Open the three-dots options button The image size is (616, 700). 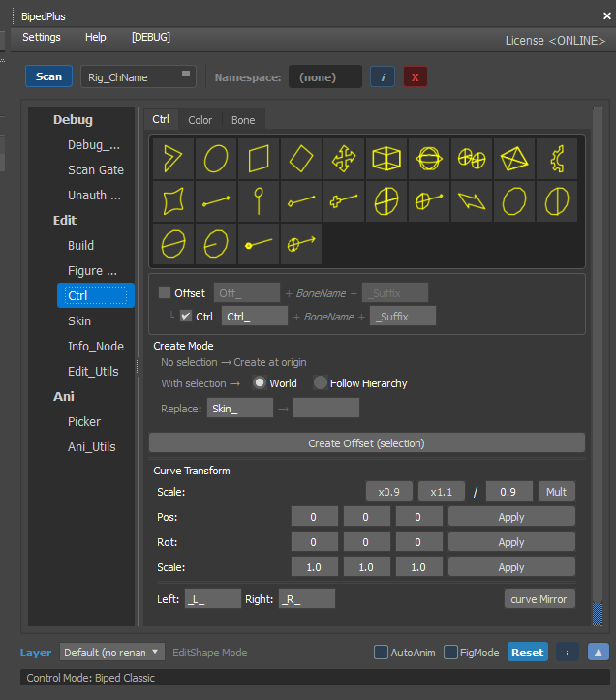pos(568,653)
